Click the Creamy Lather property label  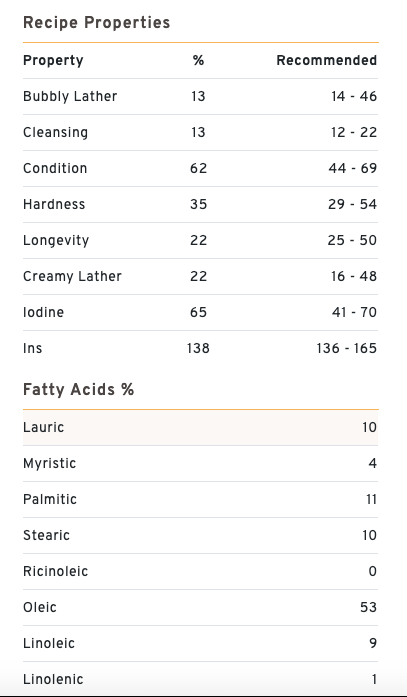[72, 276]
